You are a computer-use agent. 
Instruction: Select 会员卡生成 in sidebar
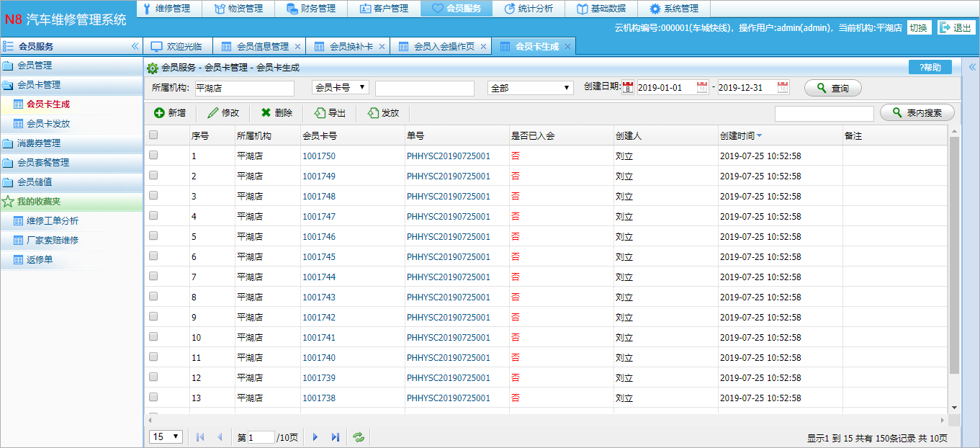coord(48,104)
